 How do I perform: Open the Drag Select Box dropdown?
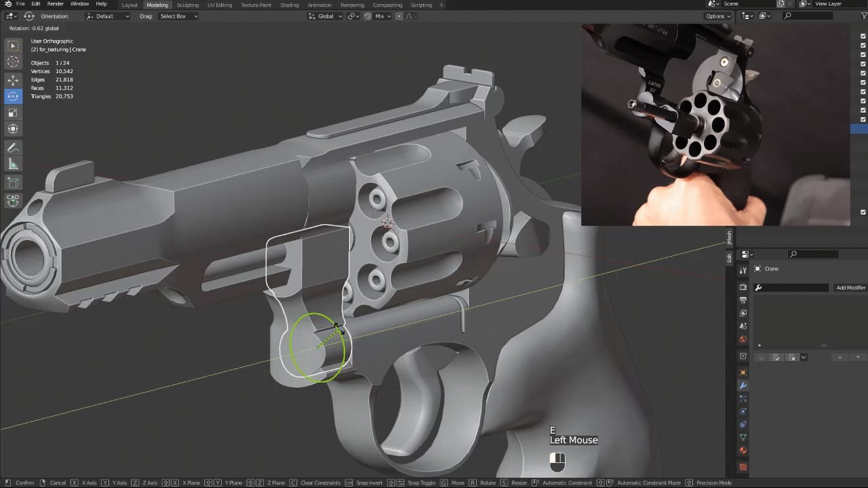pyautogui.click(x=178, y=16)
